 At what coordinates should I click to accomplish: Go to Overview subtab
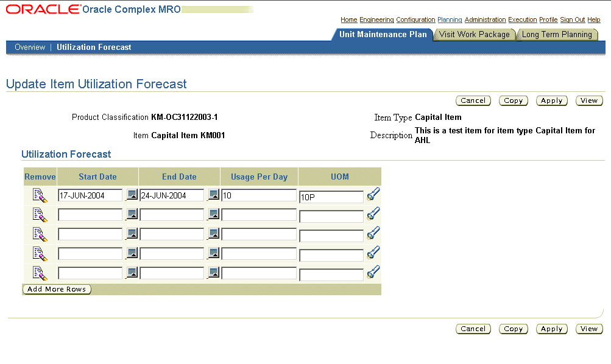pos(30,47)
